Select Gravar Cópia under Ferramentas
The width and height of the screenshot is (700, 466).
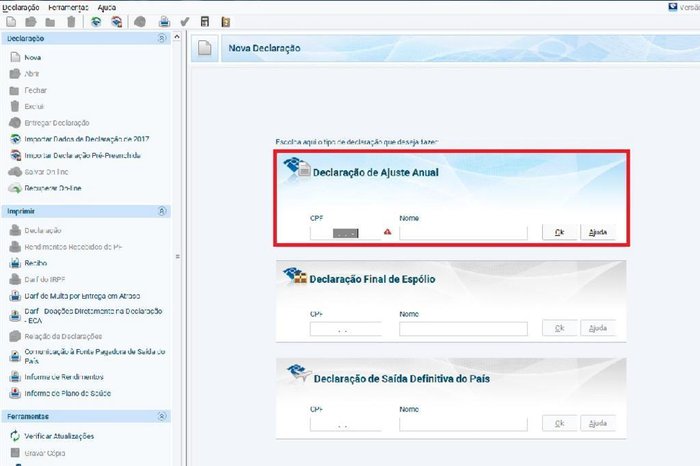click(45, 453)
